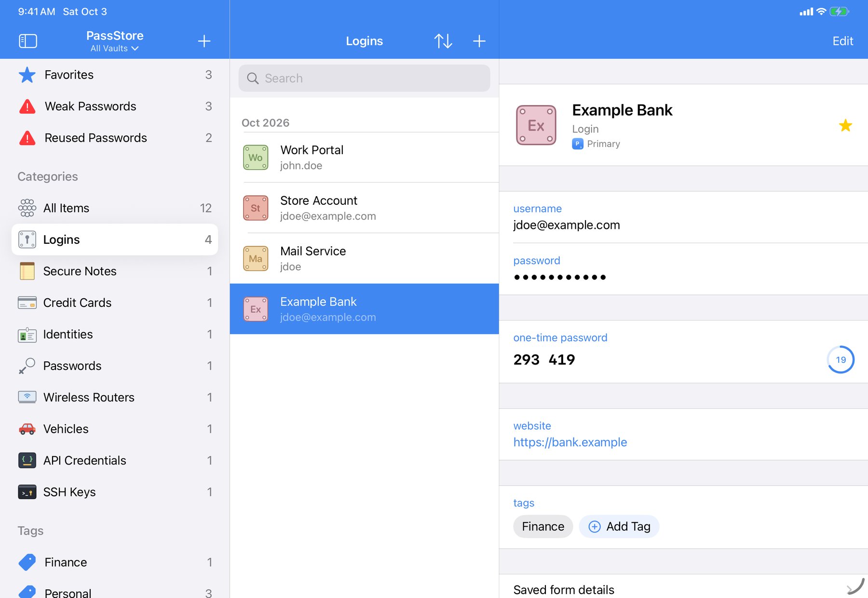Expand Saved form details section
This screenshot has height=598, width=868.
[683, 587]
